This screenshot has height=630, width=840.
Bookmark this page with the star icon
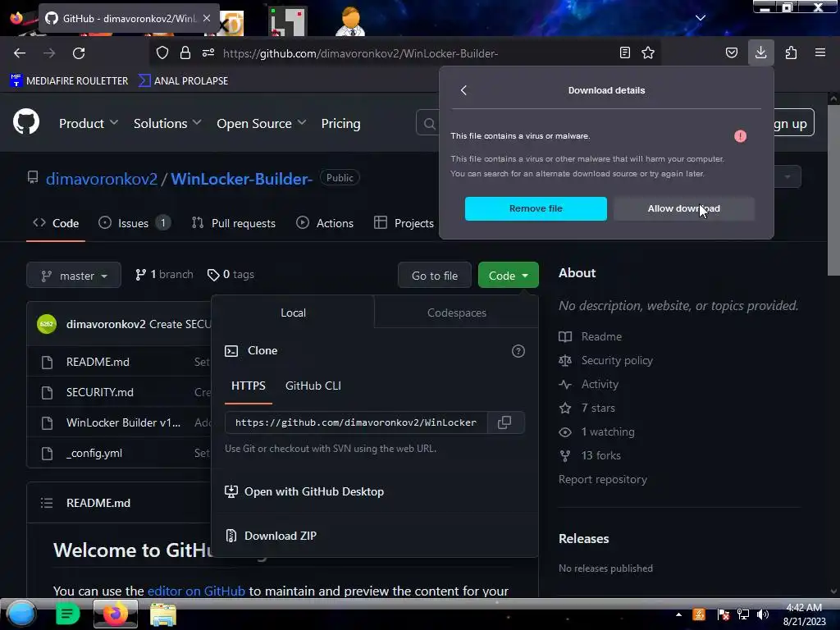(648, 52)
